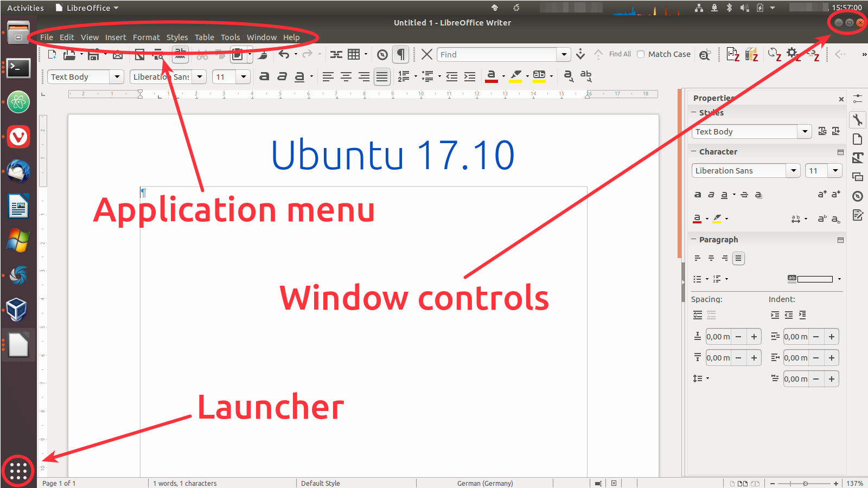Toggle Bold in formatting toolbar
Viewport: 868px width, 488px height.
264,76
